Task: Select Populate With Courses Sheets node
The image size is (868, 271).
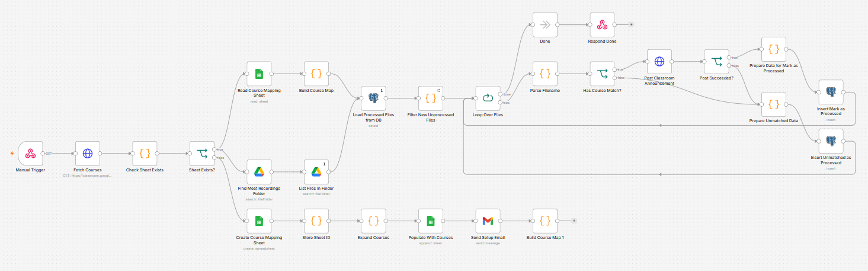Action: [431, 221]
